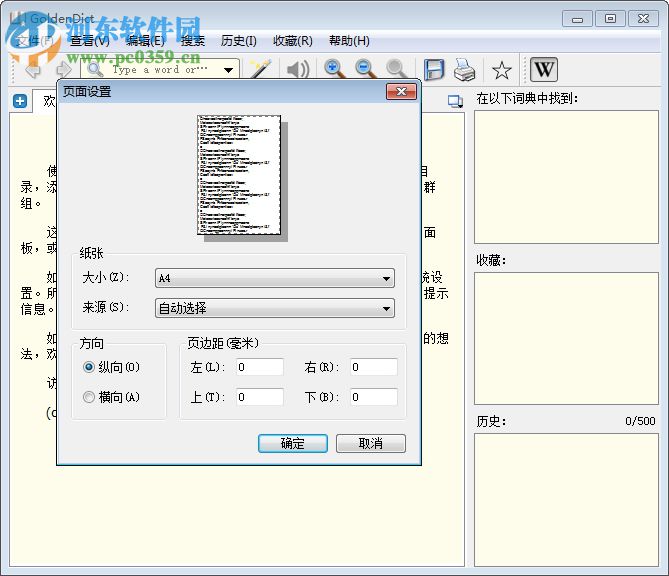The image size is (669, 576).
Task: Maximize the GoldenDict window
Action: [x=611, y=19]
